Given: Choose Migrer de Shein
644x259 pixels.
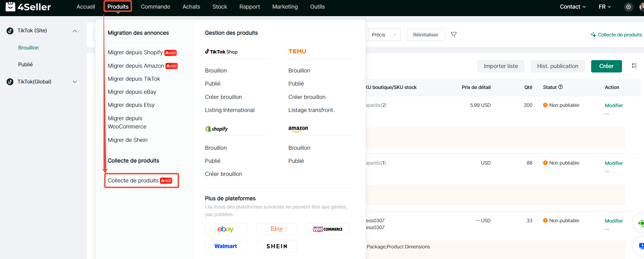Looking at the screenshot, I should (x=128, y=140).
